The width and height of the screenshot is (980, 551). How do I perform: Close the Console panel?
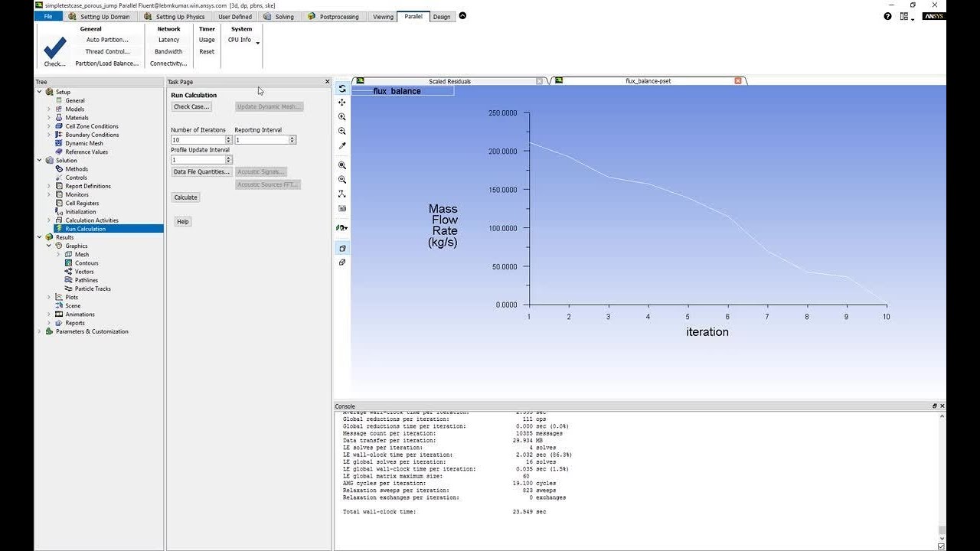942,406
